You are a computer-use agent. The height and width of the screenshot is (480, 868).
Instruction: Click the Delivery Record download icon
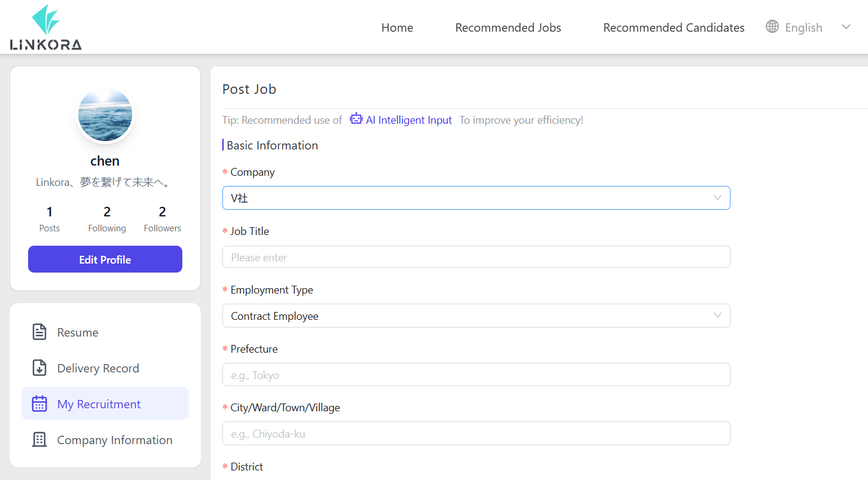(x=39, y=368)
